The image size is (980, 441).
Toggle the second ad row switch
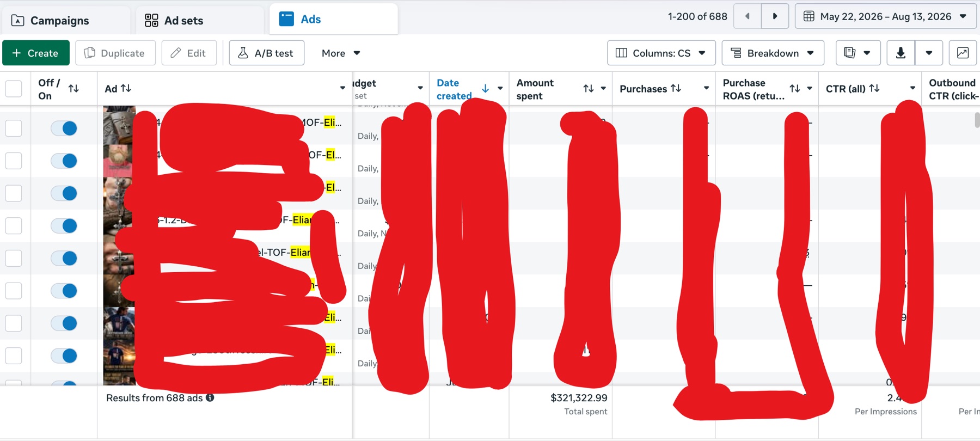click(64, 161)
